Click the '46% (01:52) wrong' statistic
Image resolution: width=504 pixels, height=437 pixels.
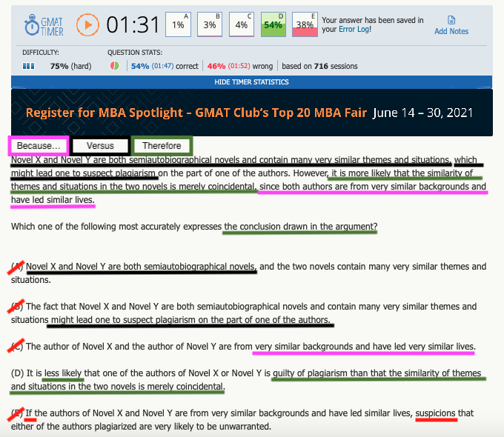(x=240, y=66)
